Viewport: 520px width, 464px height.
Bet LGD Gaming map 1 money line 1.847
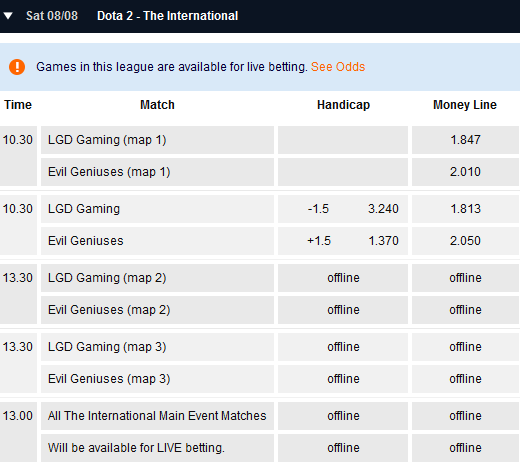tap(465, 140)
